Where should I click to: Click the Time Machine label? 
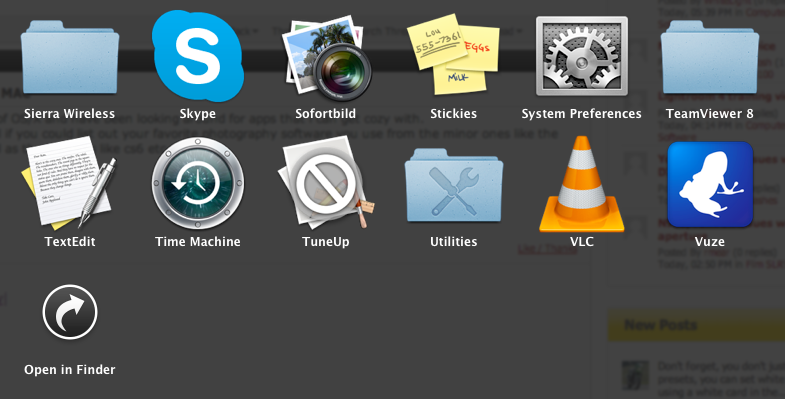click(198, 241)
